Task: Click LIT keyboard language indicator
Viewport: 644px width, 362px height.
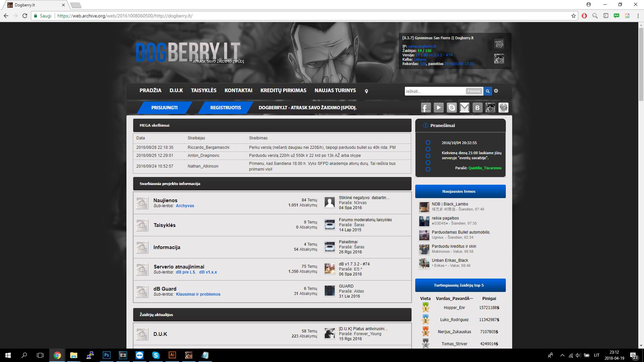Action: (597, 355)
